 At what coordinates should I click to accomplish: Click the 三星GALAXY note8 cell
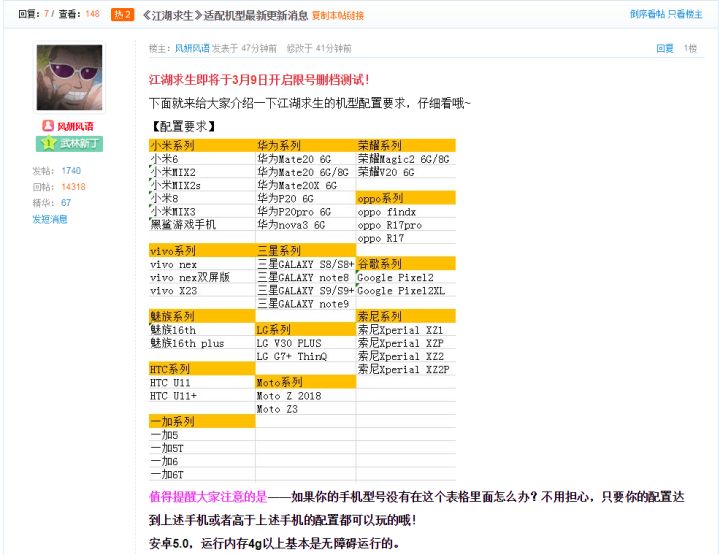[306, 277]
